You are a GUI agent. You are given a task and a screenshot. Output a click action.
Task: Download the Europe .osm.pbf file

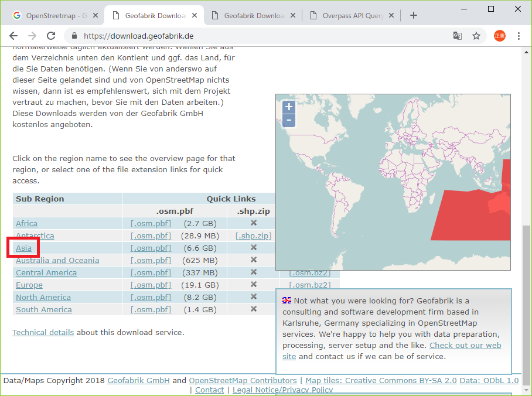click(151, 285)
